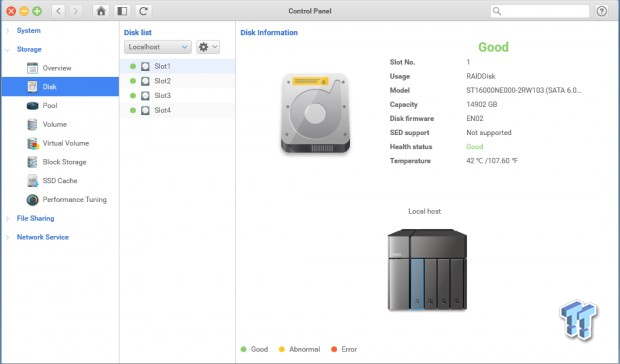
Task: Click the Disk Information heading
Action: (x=269, y=32)
